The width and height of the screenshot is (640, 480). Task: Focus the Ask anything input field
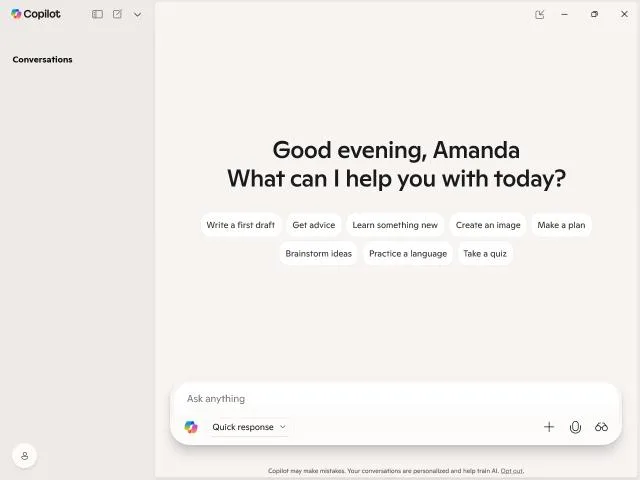click(x=395, y=399)
